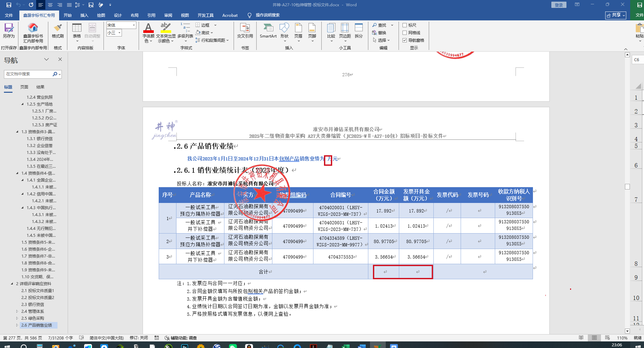The image size is (644, 348).
Task: Click the 在文档中搜索 search field
Action: (28, 74)
